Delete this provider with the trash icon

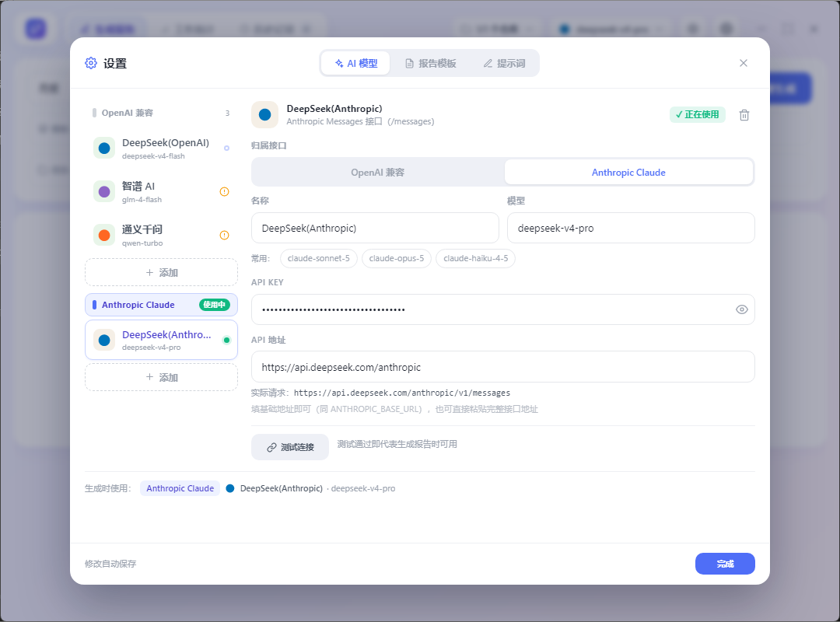[x=744, y=115]
